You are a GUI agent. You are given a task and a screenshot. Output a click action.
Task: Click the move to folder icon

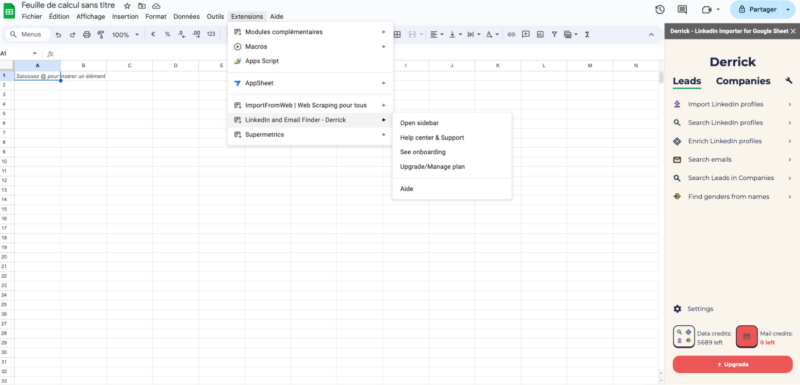[142, 6]
